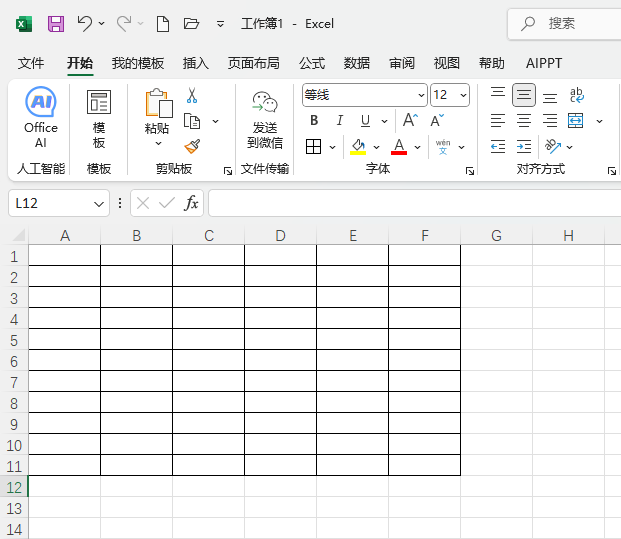Toggle wrap text ab icon
Image resolution: width=621 pixels, height=539 pixels.
[x=576, y=95]
